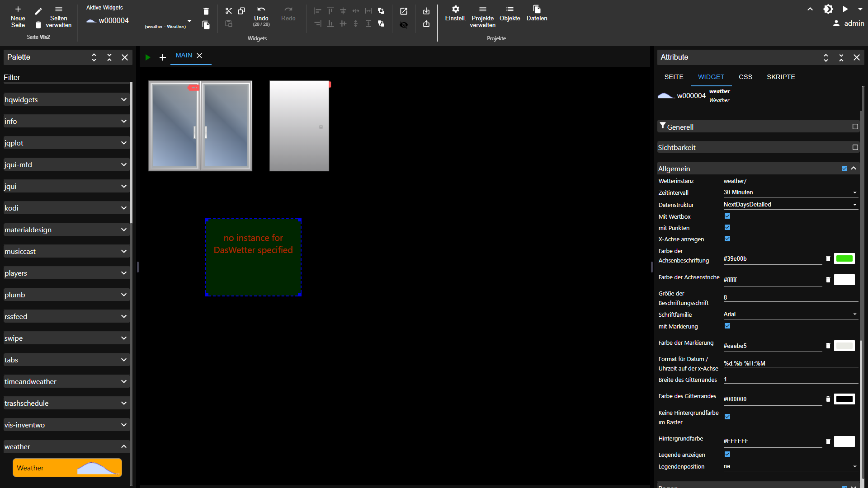
Task: Expand the materialdesign palette group
Action: (66, 230)
